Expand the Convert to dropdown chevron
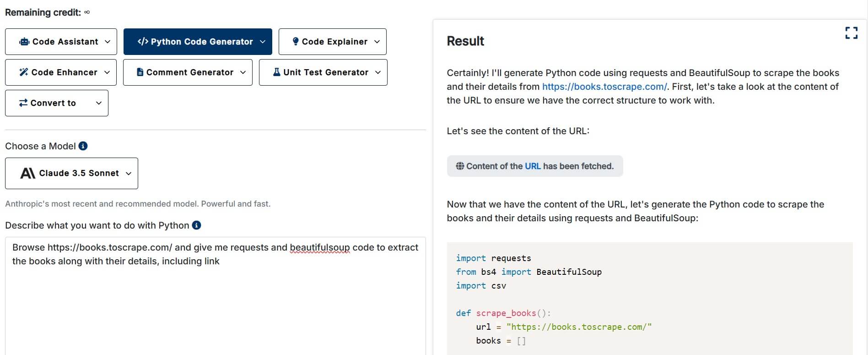The image size is (868, 355). [98, 103]
